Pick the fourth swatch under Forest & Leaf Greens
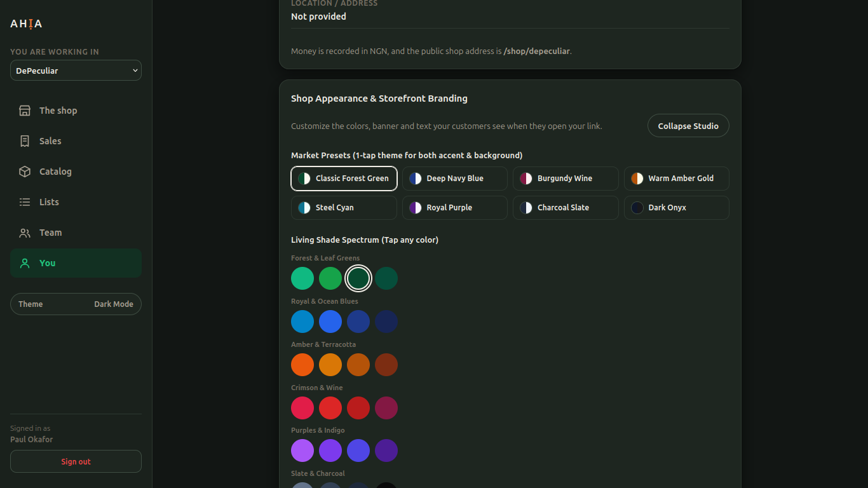Image resolution: width=868 pixels, height=488 pixels. 386,278
